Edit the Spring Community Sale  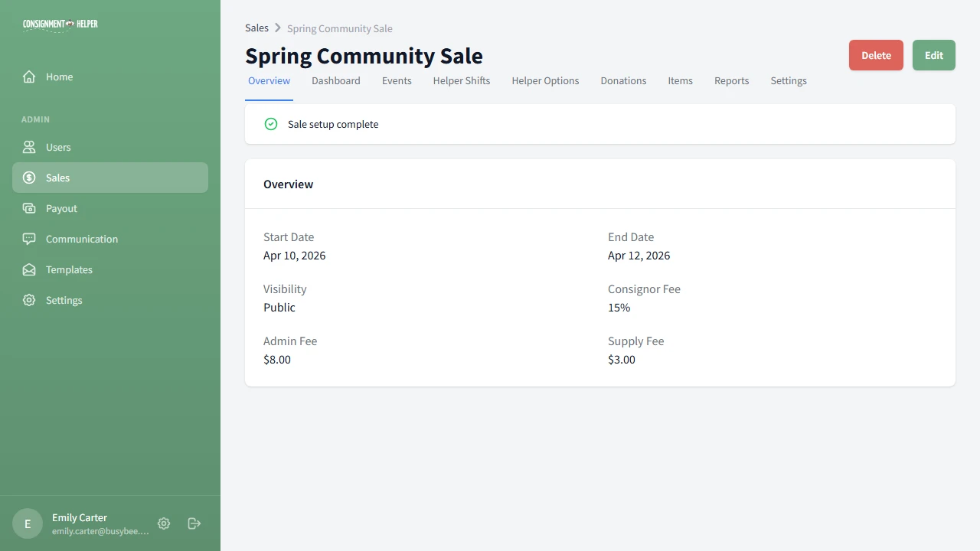933,55
